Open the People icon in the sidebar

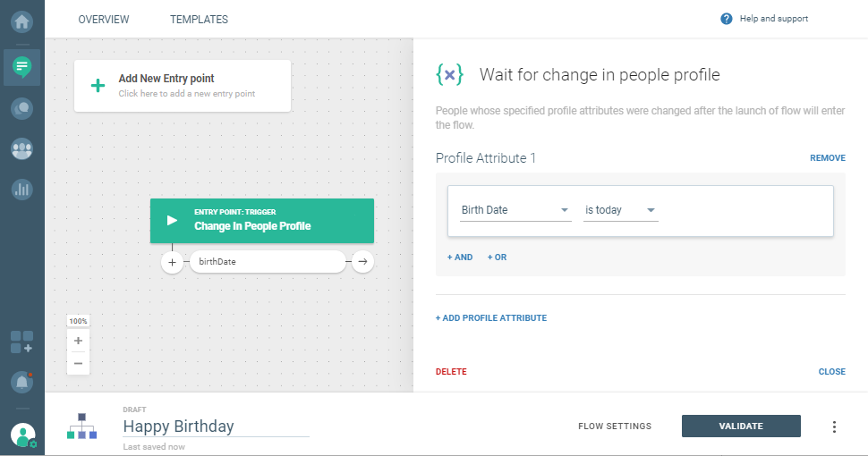[x=21, y=148]
